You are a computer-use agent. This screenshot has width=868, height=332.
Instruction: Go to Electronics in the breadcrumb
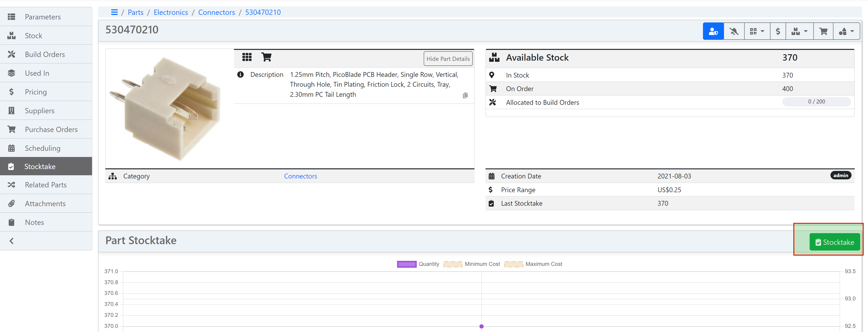(x=171, y=12)
